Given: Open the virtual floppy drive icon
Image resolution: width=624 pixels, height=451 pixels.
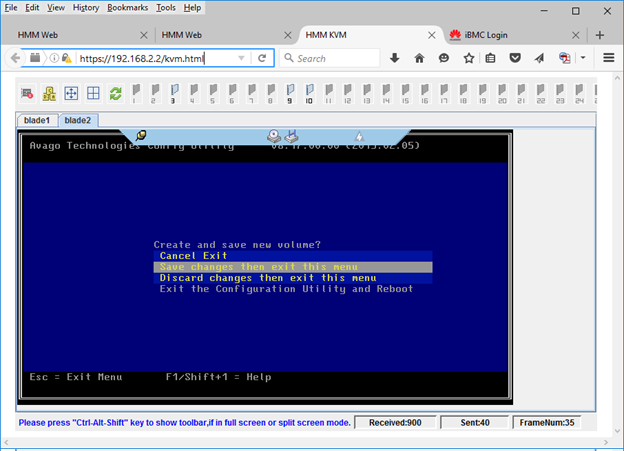Looking at the screenshot, I should pos(291,136).
